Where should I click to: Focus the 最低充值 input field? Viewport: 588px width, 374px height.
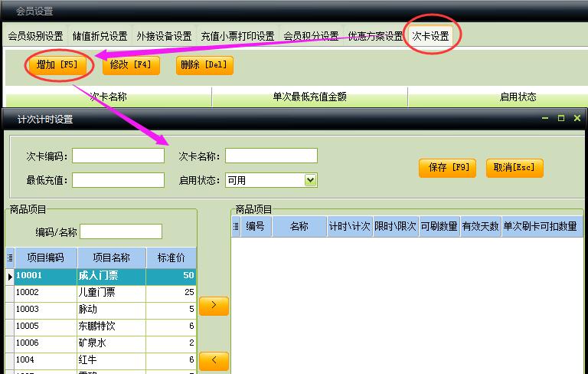pos(118,180)
